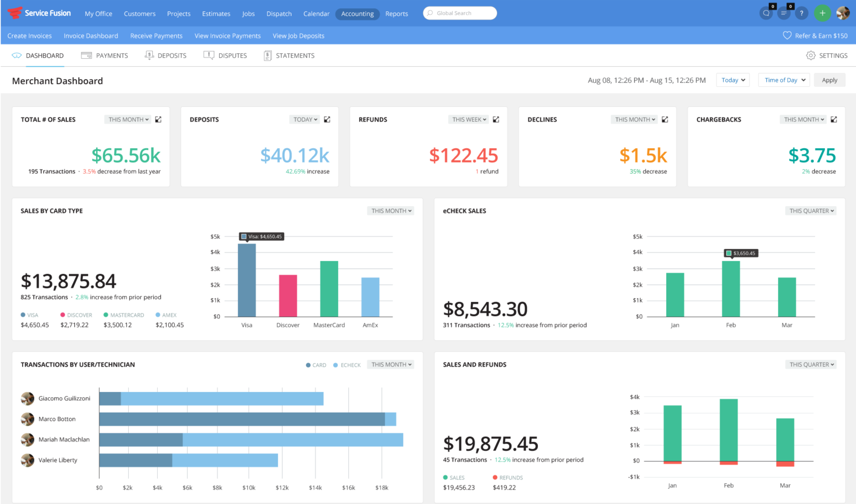Toggle the ECHECK legend series

(347, 365)
